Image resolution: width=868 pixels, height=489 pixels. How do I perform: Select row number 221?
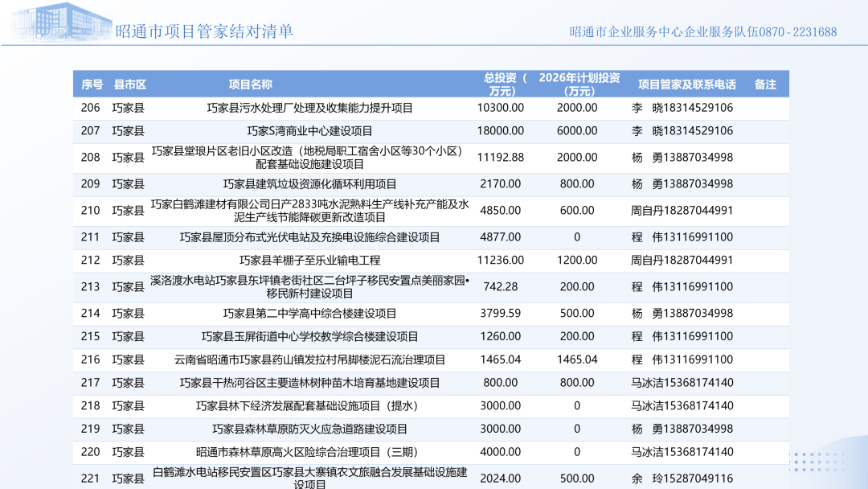click(x=90, y=479)
